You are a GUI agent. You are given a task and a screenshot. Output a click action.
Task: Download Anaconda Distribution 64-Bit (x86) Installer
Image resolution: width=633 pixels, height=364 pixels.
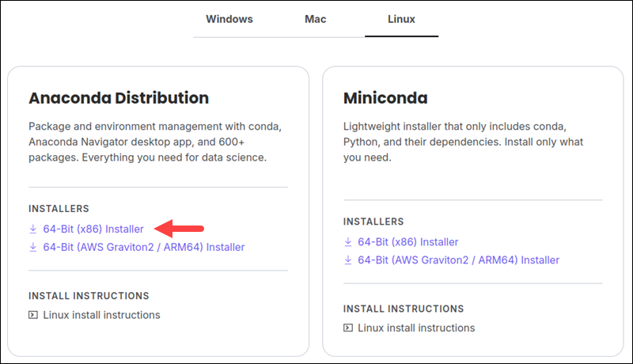pyautogui.click(x=93, y=229)
